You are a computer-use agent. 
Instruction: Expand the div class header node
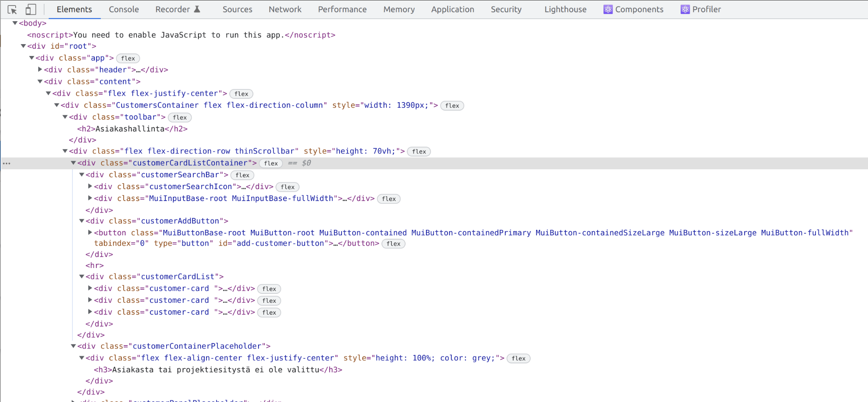(x=40, y=69)
